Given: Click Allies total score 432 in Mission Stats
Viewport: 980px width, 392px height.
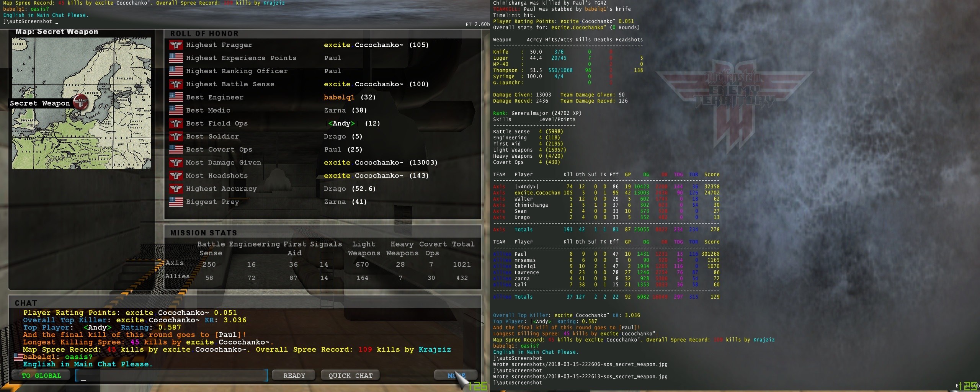Looking at the screenshot, I should pyautogui.click(x=462, y=278).
